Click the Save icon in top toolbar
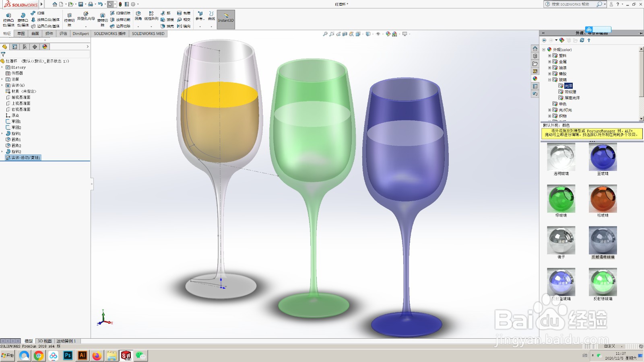644x362 pixels. pos(80,4)
